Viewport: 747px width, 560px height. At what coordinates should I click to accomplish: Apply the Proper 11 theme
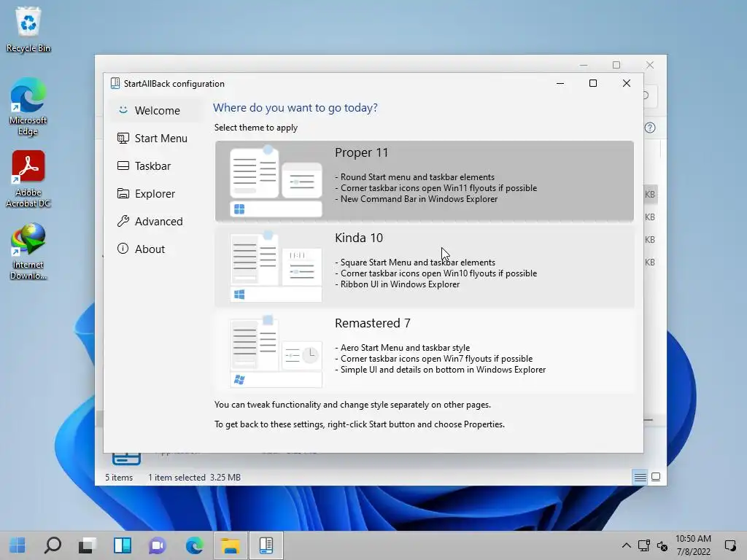(x=425, y=181)
